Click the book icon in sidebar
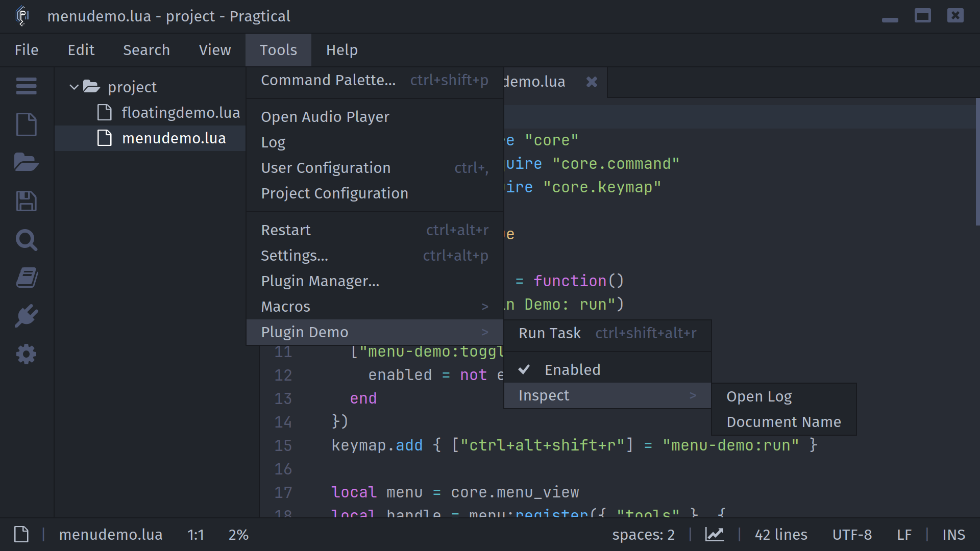This screenshot has width=980, height=551. point(26,278)
